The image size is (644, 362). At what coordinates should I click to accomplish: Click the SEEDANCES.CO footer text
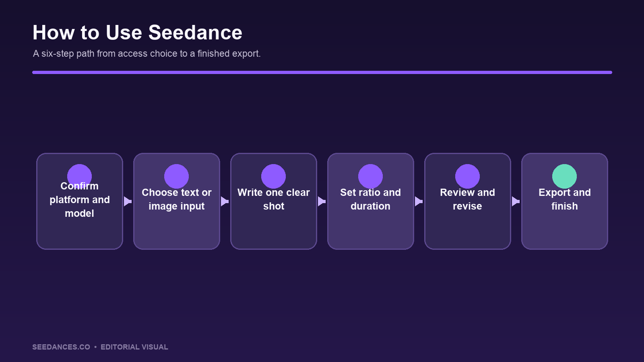[61, 347]
